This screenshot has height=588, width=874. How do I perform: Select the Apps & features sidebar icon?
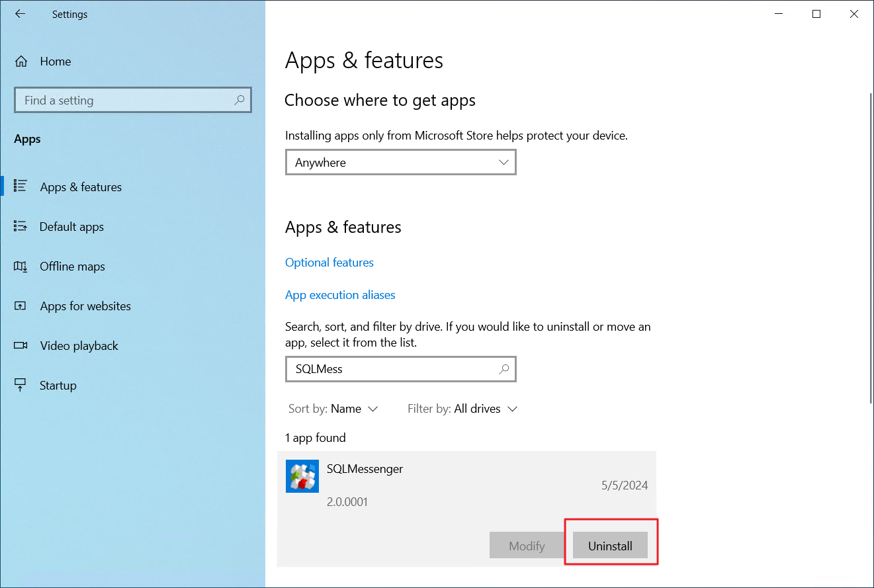21,187
